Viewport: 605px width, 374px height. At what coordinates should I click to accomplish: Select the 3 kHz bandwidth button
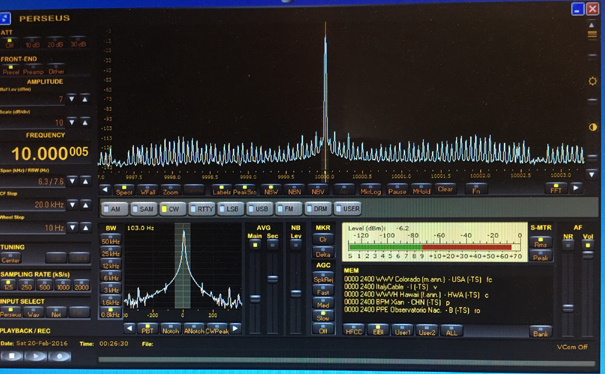111,289
